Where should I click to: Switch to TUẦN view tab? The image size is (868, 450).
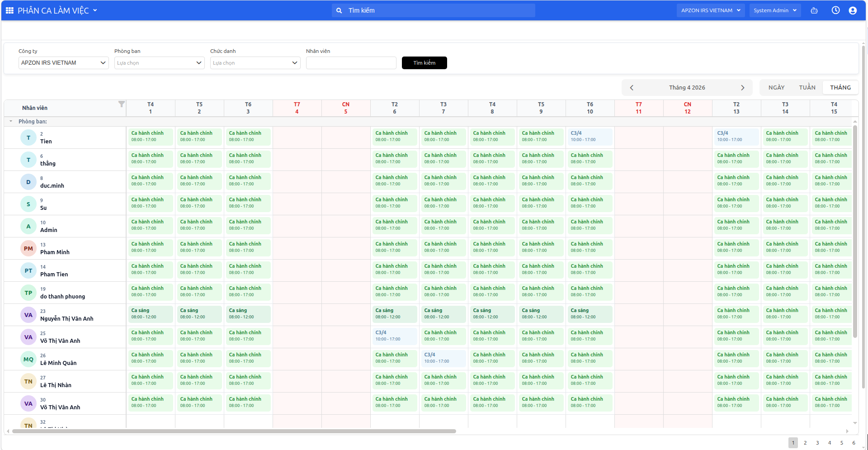point(807,88)
